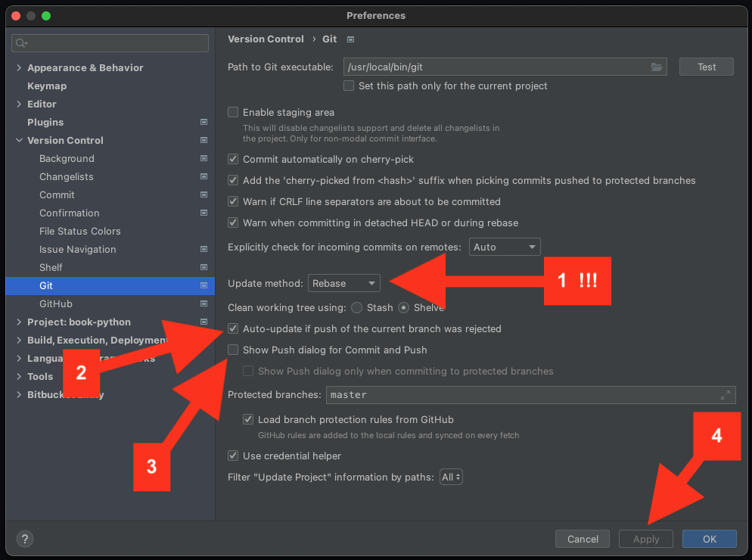Click the project-level icon next to Changelists

pos(204,176)
